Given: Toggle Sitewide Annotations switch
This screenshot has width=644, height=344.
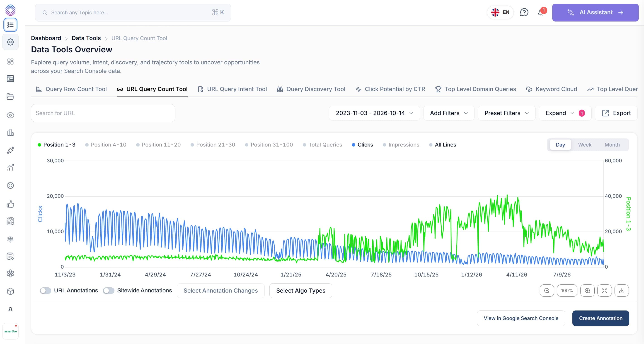Looking at the screenshot, I should coord(109,291).
